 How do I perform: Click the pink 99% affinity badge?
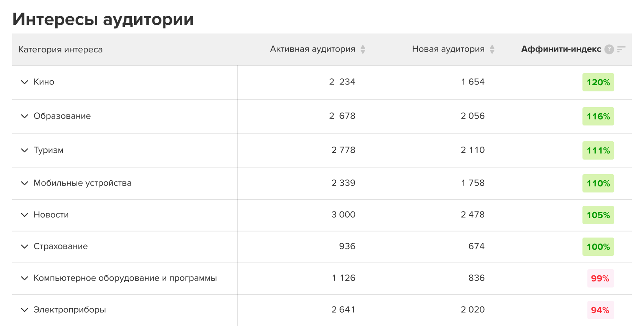(x=600, y=279)
